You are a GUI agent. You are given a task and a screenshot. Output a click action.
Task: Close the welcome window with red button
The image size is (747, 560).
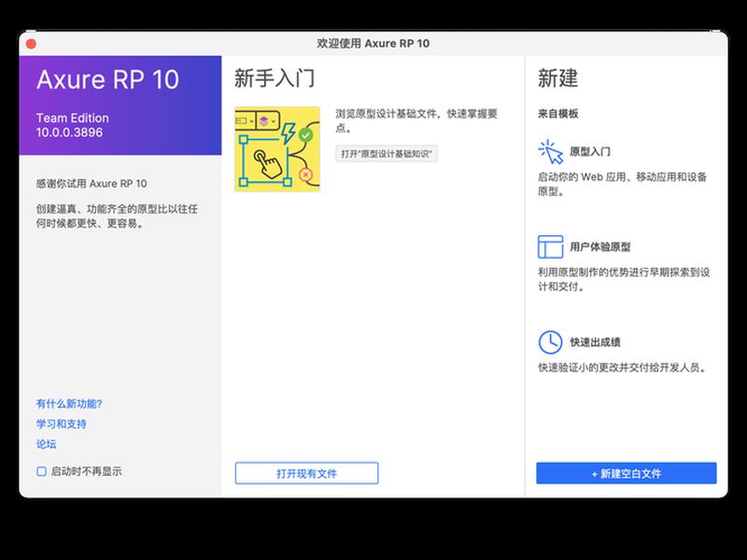tap(31, 44)
